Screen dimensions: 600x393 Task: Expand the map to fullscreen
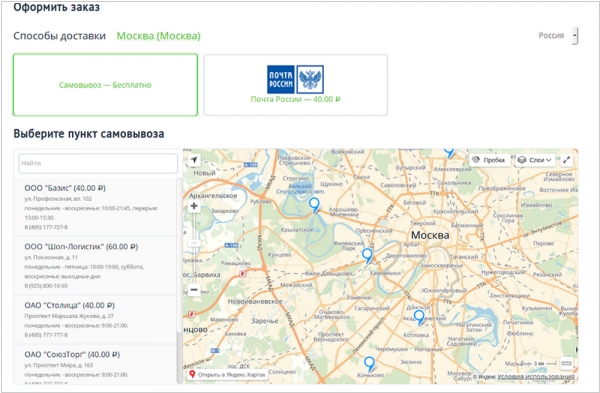pos(567,160)
